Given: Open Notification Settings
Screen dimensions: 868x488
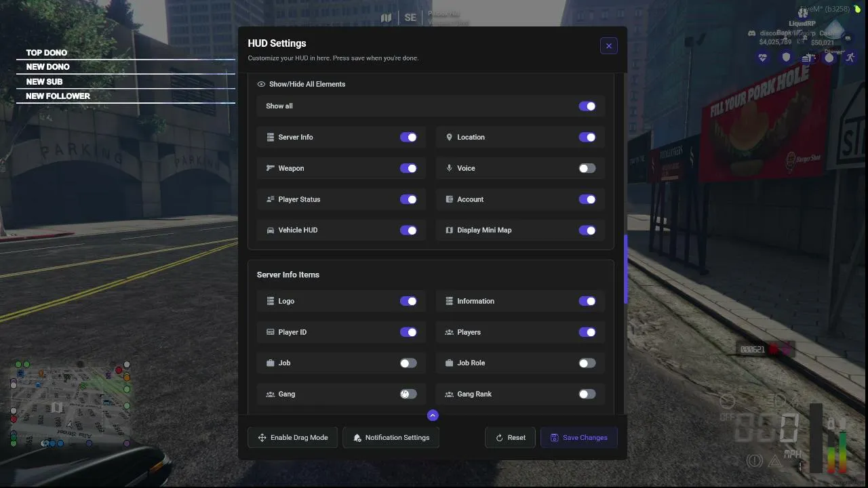Looking at the screenshot, I should tap(391, 438).
